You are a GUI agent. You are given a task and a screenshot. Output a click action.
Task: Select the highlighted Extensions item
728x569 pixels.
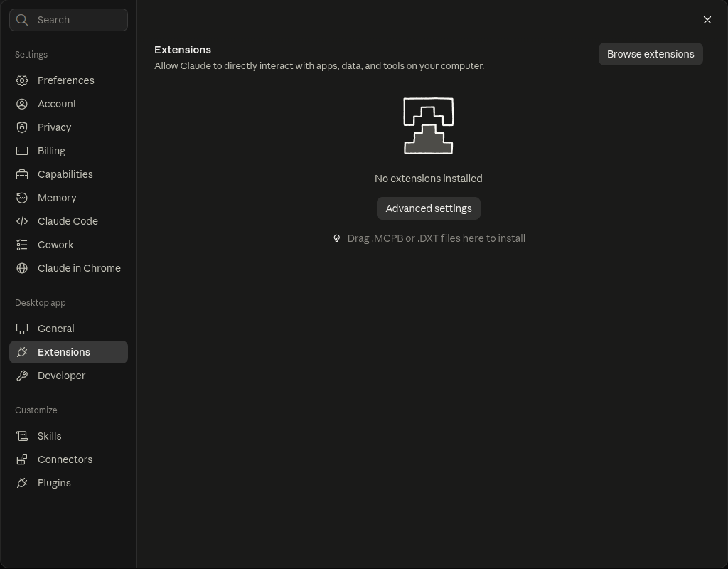[x=69, y=352]
